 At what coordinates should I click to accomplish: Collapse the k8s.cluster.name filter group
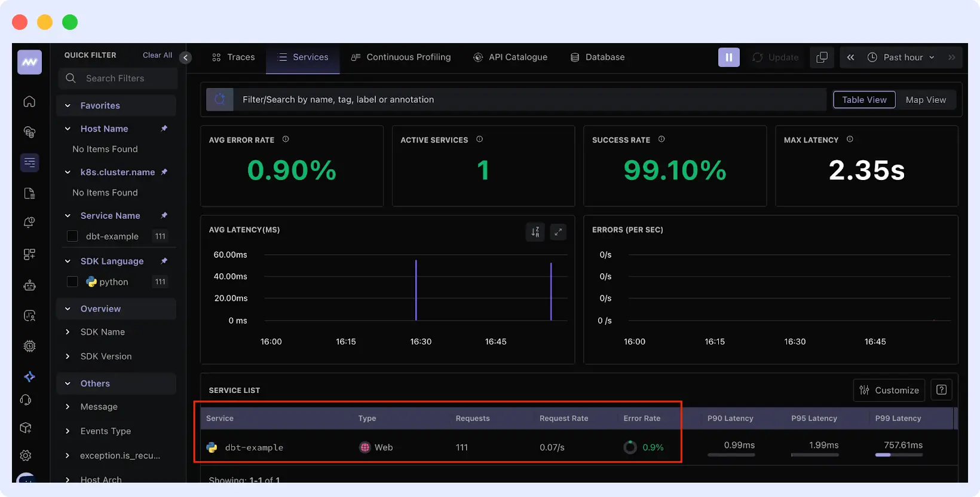[68, 172]
